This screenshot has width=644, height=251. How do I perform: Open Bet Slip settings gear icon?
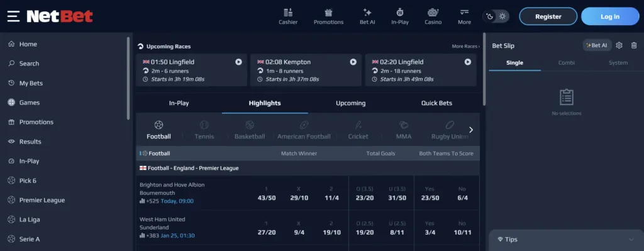(619, 45)
